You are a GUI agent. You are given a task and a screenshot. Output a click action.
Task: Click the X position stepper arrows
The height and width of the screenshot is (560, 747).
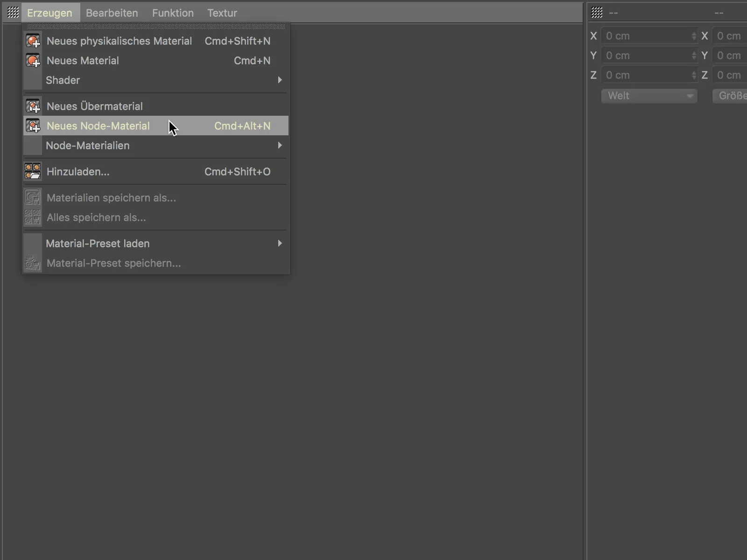[694, 36]
